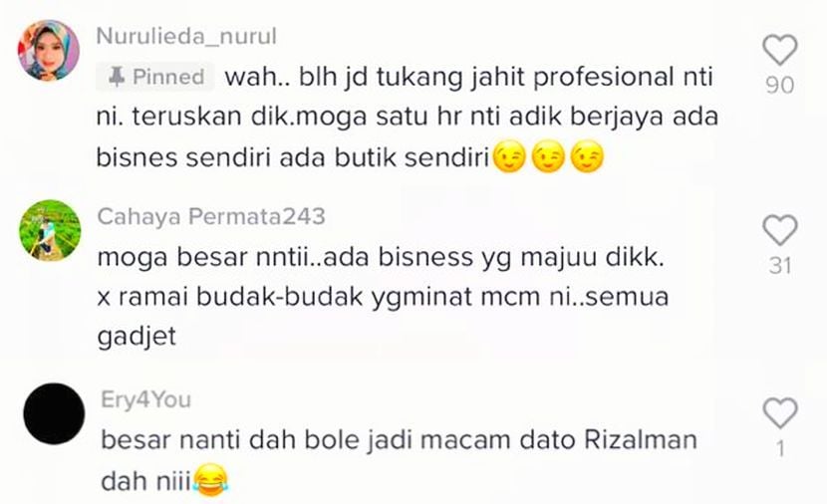
Task: Click the Nurulieda_nurul username
Action: pos(186,37)
